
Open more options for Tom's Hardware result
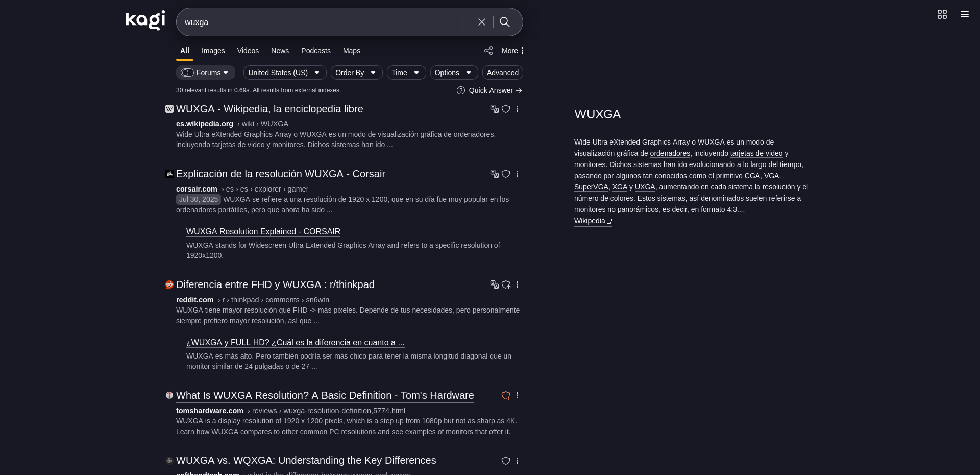[517, 395]
